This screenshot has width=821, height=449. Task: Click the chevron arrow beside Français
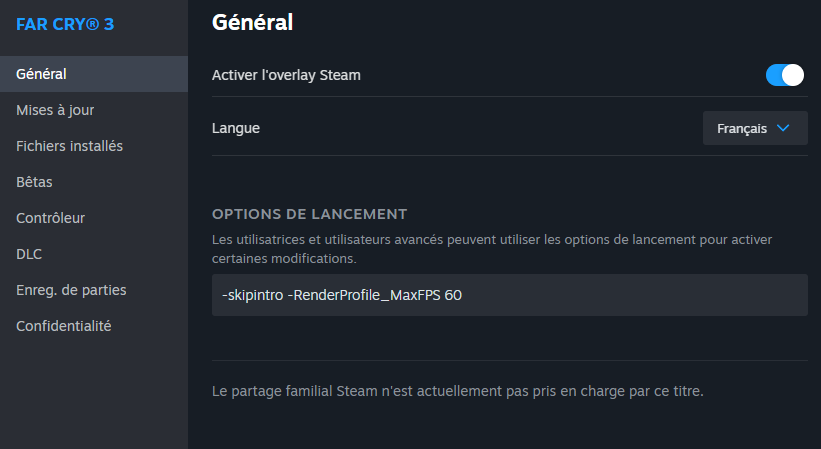click(x=783, y=128)
